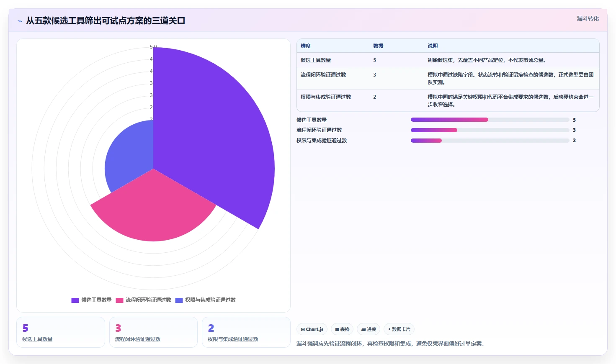Click the 进度 tag icon

click(363, 330)
